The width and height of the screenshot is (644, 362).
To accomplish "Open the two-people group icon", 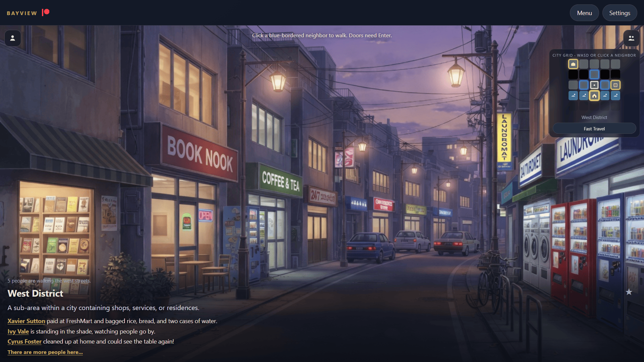I will point(631,38).
